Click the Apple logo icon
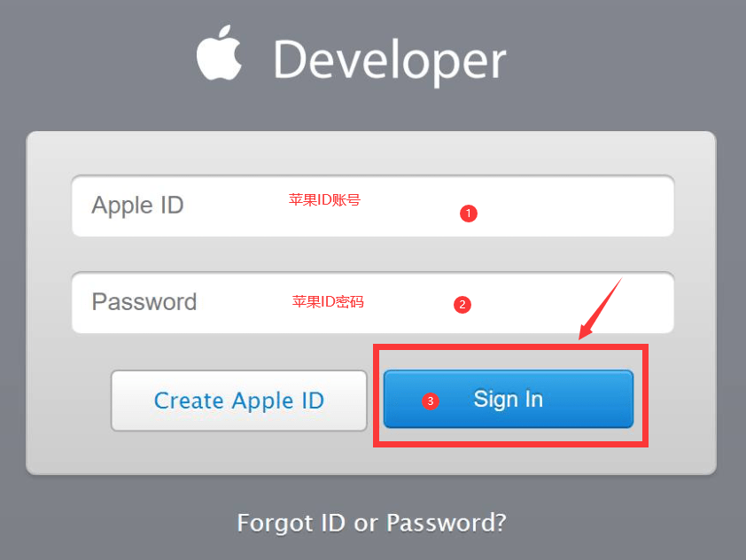The height and width of the screenshot is (560, 746). [220, 52]
